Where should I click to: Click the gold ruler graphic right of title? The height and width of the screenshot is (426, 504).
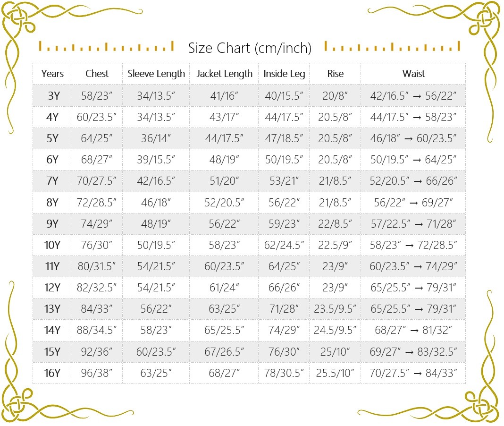(x=392, y=46)
